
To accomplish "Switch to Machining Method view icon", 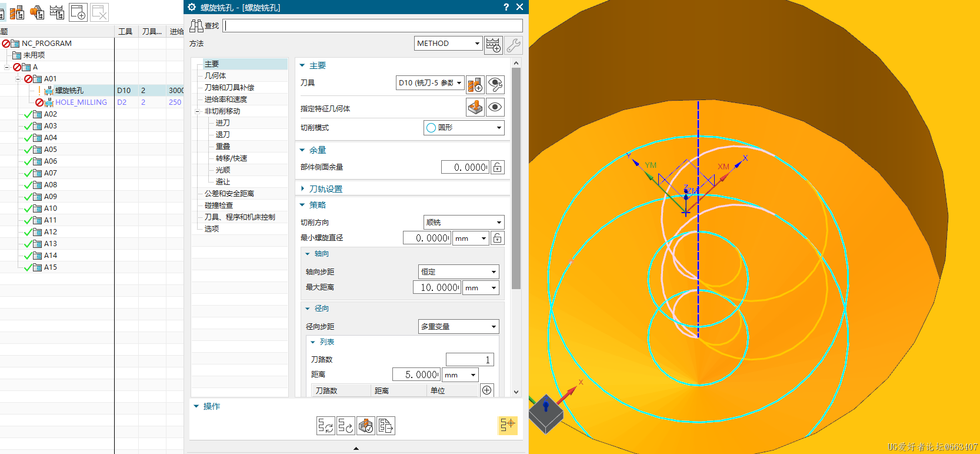I will [57, 12].
